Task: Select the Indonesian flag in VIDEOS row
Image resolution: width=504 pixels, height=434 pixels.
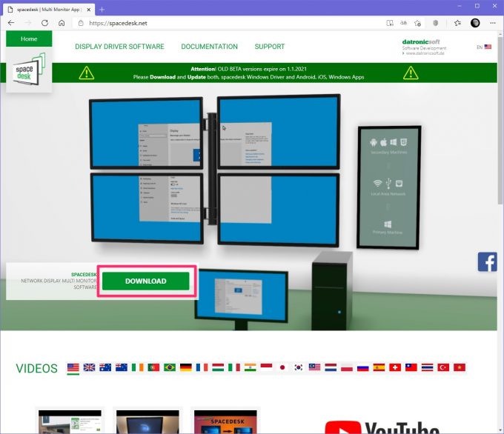Action: (266, 367)
